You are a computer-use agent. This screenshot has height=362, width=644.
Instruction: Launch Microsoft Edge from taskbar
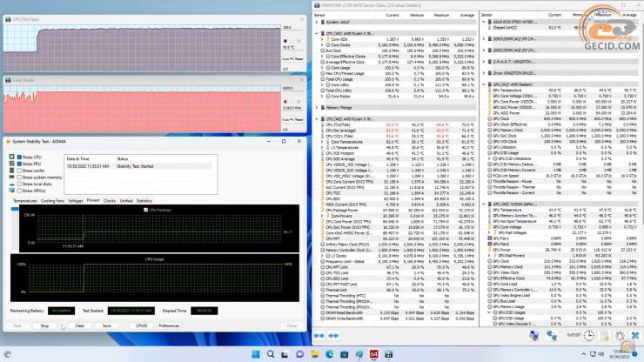(329, 354)
